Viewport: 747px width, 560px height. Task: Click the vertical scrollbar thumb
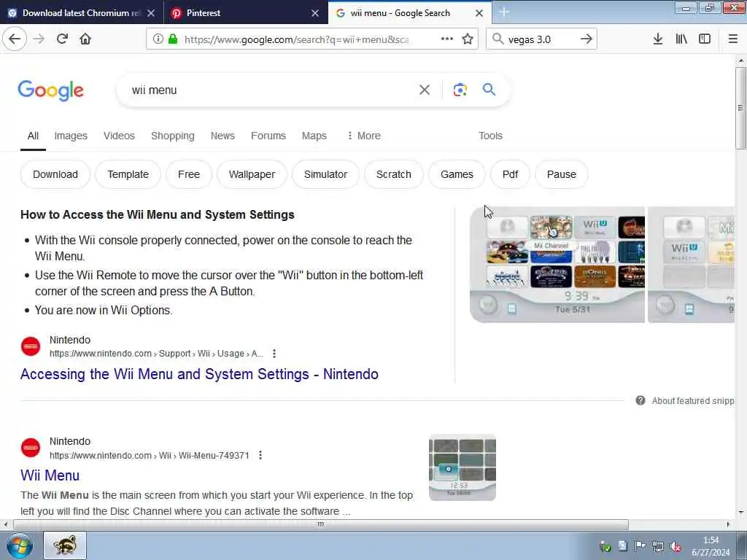click(741, 108)
